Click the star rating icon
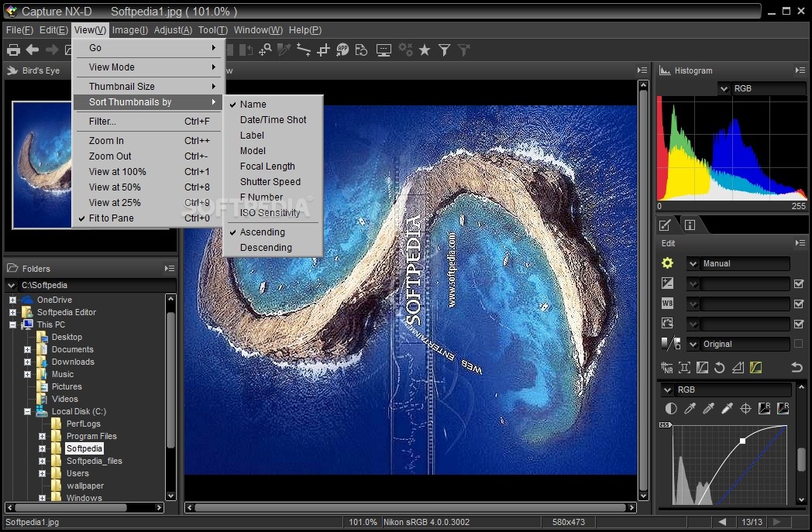Image resolution: width=812 pixels, height=532 pixels. click(425, 50)
